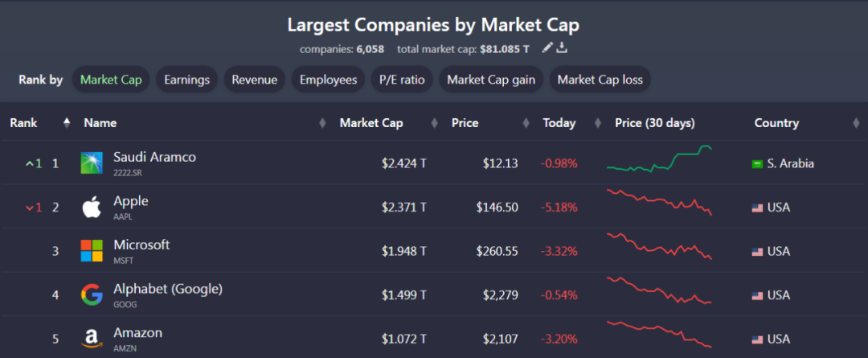Rank by Market Cap gain
This screenshot has width=868, height=358.
pyautogui.click(x=491, y=80)
